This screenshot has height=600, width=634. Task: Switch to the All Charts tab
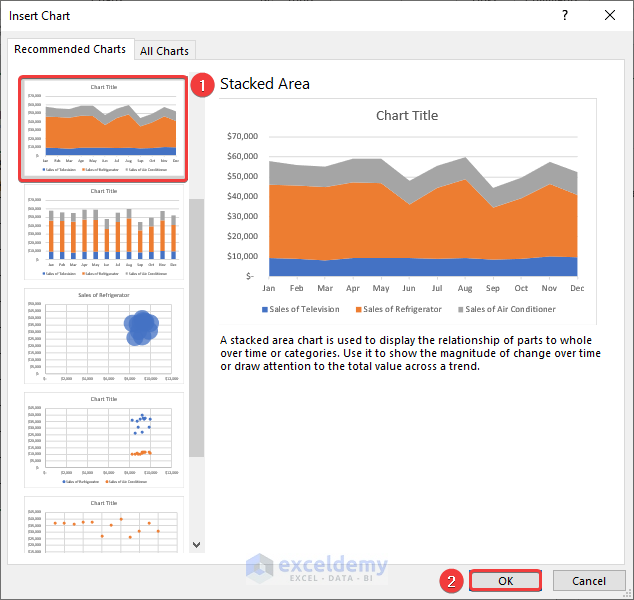165,51
